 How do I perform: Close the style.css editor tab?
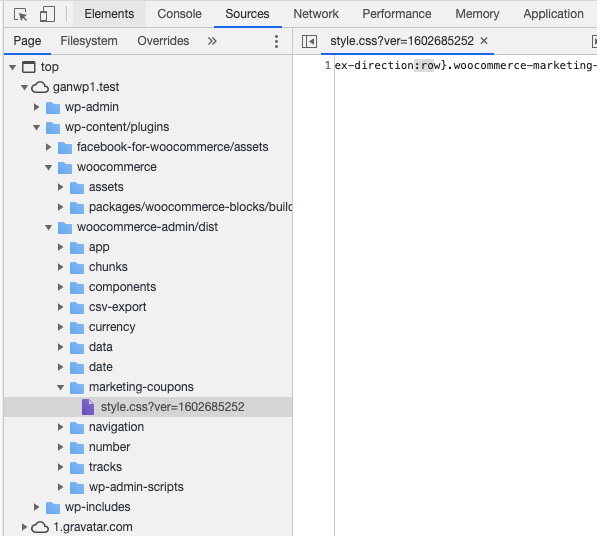[484, 40]
